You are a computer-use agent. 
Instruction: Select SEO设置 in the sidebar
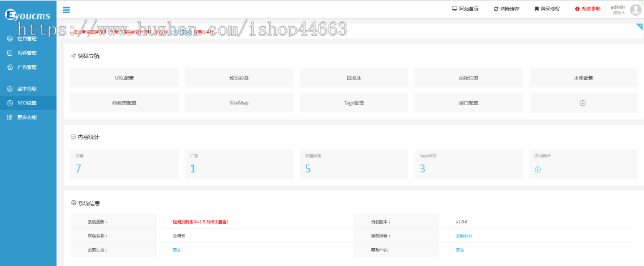point(28,103)
